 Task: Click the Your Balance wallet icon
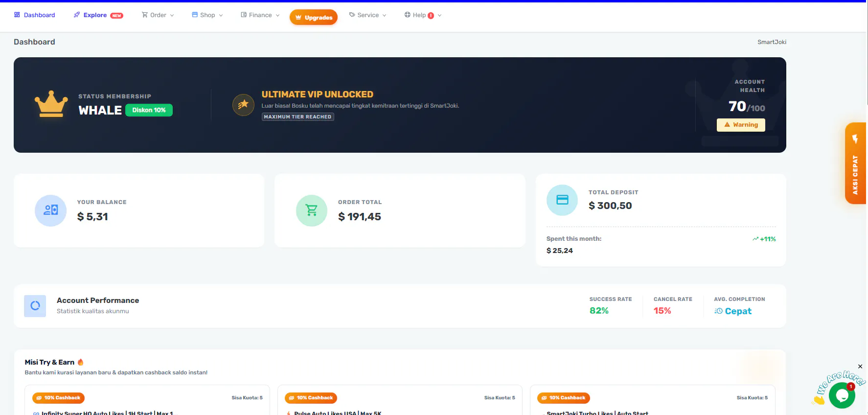(50, 210)
